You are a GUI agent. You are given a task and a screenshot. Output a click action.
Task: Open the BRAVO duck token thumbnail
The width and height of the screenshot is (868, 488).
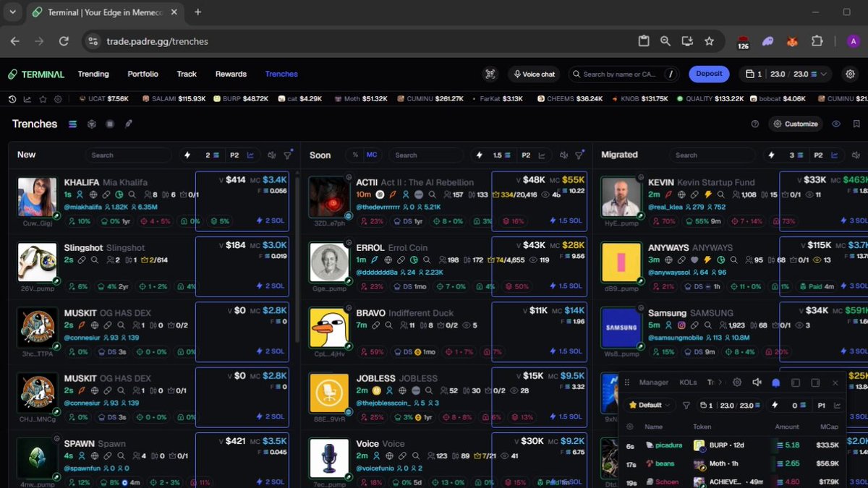point(329,328)
